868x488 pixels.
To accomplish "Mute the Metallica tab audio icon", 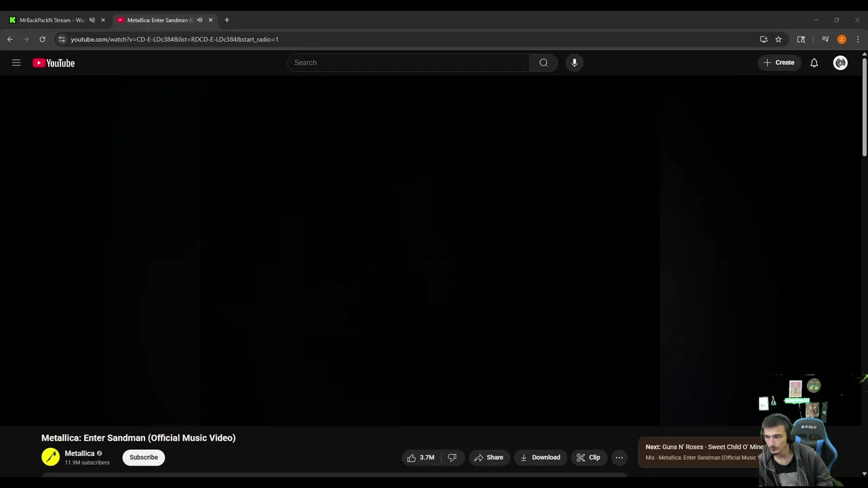I will coord(199,20).
